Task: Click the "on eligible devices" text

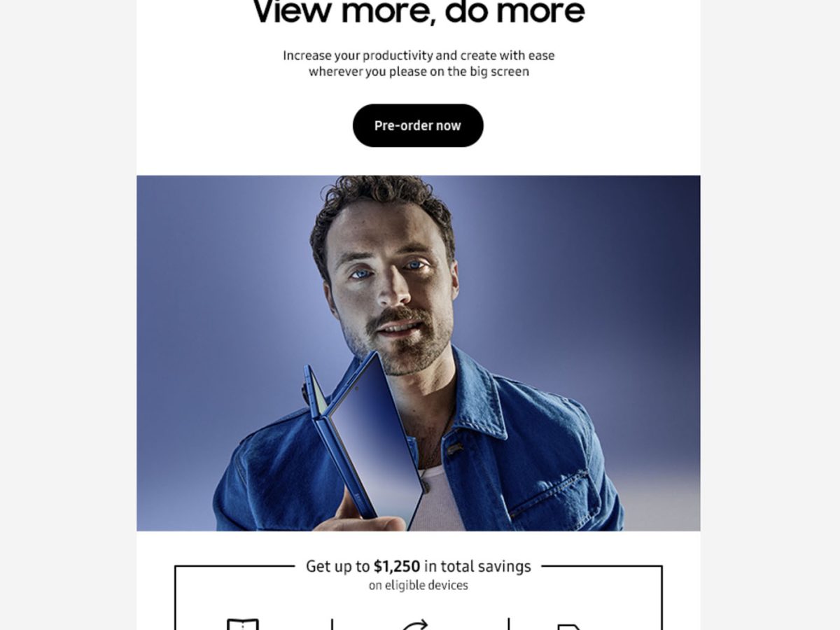Action: [419, 585]
